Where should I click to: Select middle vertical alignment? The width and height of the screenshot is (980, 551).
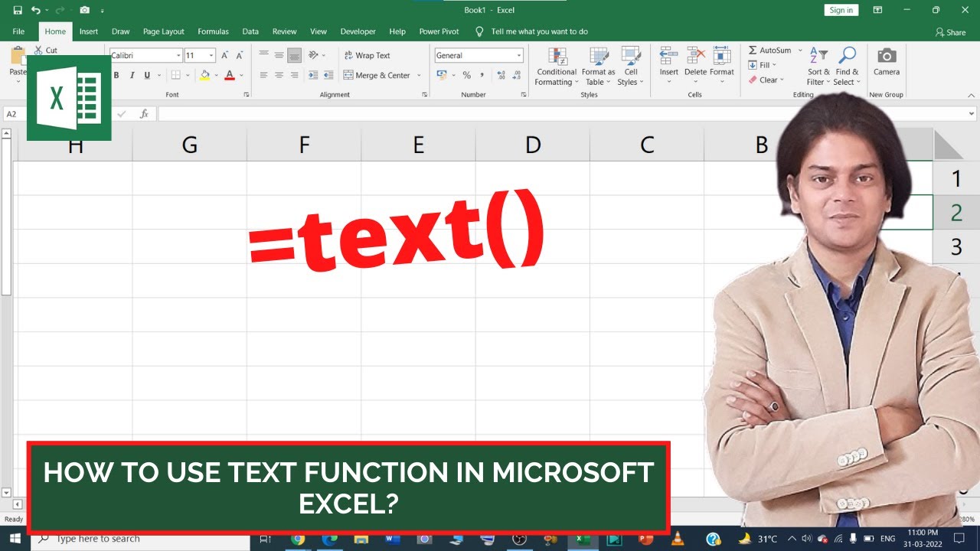(x=279, y=55)
